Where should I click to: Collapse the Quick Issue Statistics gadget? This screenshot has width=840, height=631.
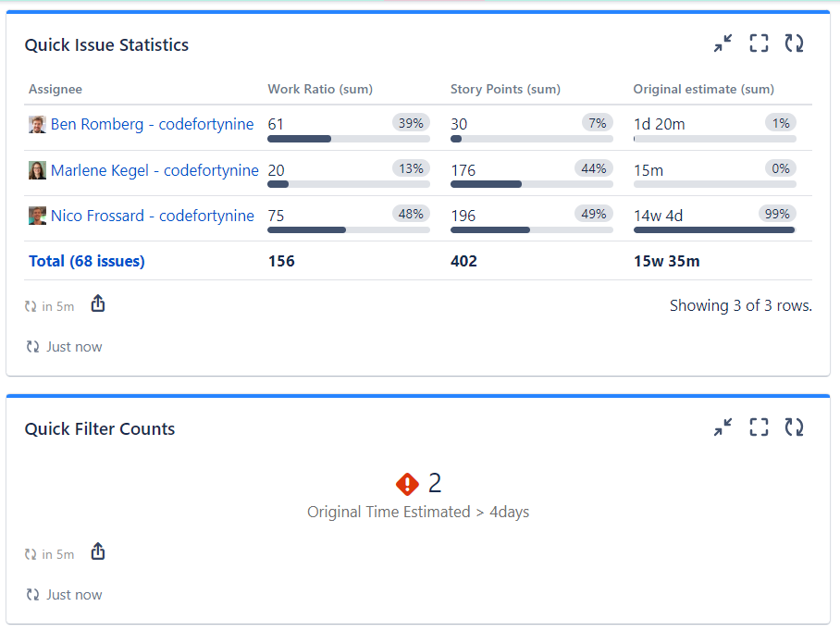pos(723,43)
